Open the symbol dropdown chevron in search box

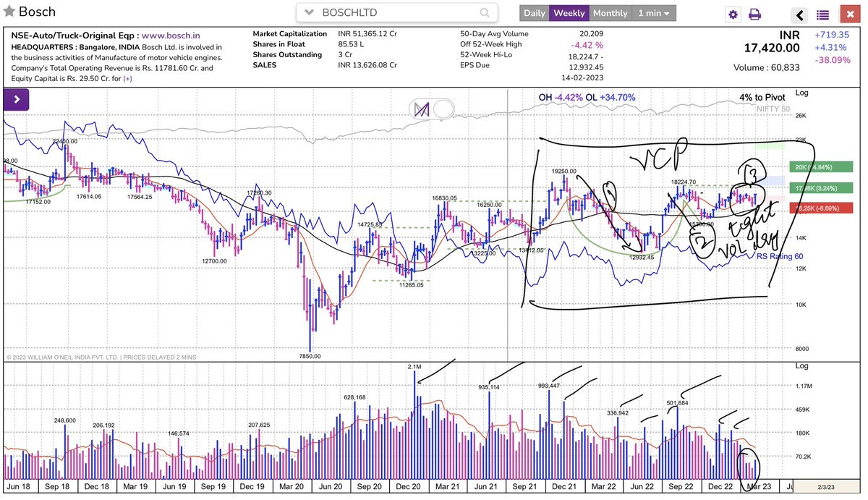click(x=309, y=13)
